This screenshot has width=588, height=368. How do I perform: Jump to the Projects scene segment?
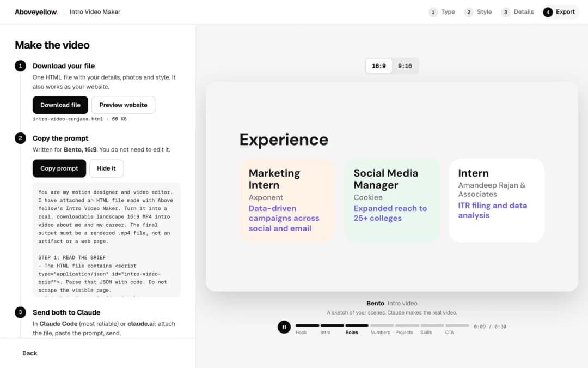(407, 329)
